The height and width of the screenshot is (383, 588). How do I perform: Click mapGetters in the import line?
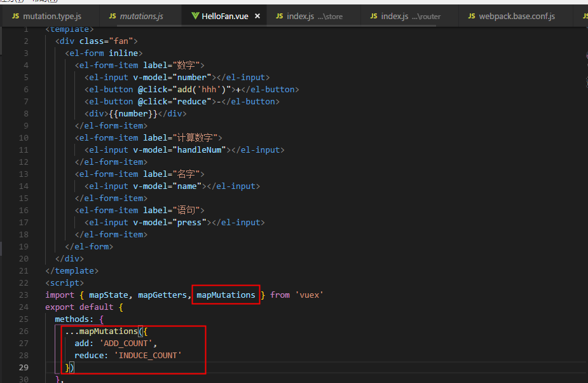tap(162, 295)
